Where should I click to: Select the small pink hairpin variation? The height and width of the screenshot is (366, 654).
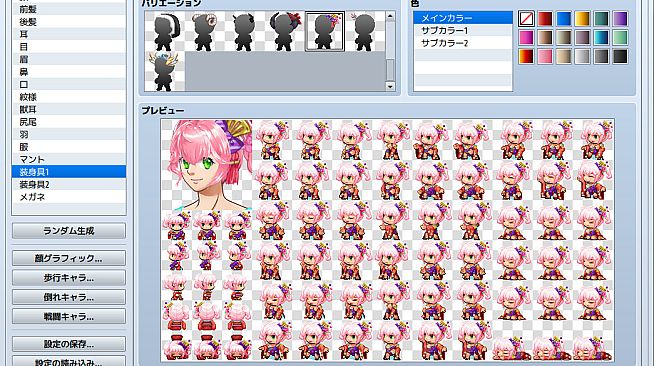pyautogui.click(x=365, y=31)
